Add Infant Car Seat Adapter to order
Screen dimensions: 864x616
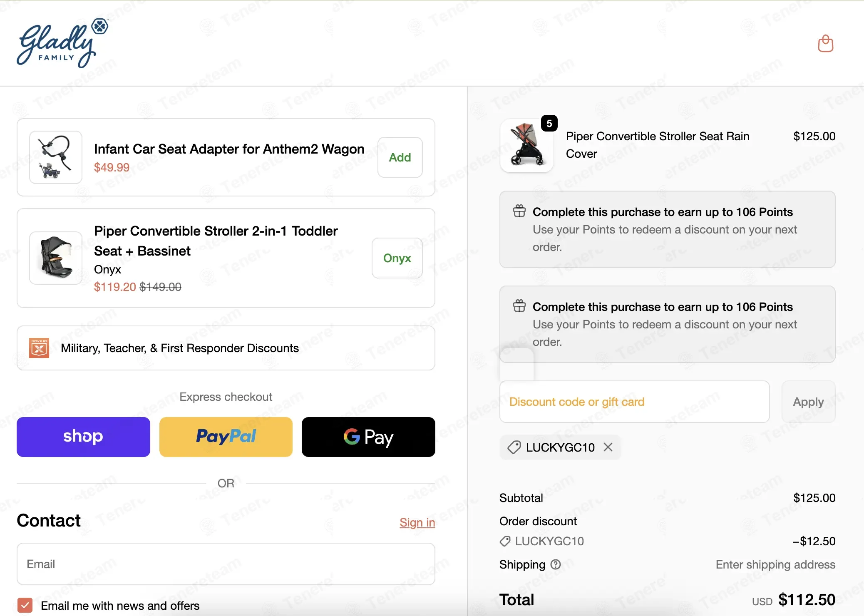[400, 157]
